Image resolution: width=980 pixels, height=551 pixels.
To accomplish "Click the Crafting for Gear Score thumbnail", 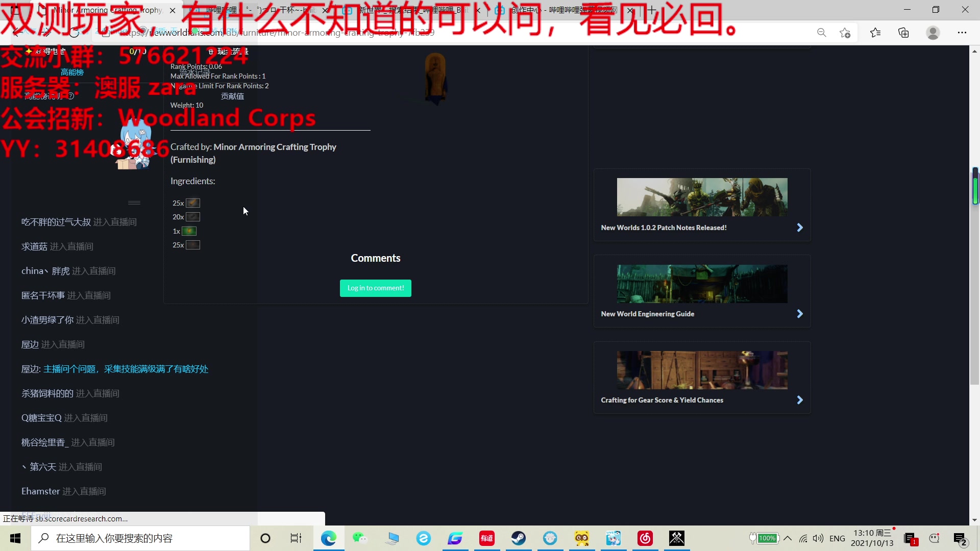I will 702,370.
